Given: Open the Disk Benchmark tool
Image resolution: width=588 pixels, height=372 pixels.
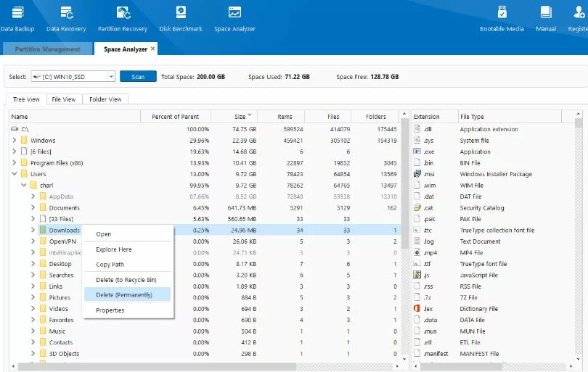Looking at the screenshot, I should (181, 19).
